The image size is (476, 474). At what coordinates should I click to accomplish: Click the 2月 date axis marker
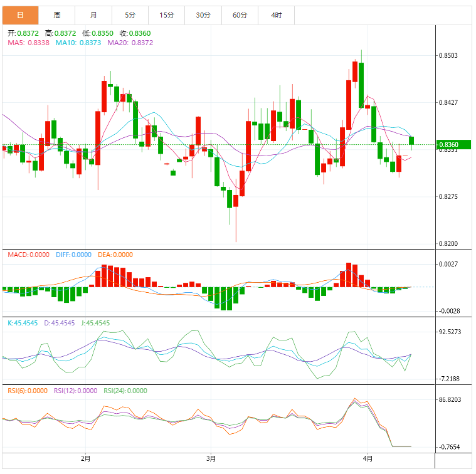tap(86, 458)
